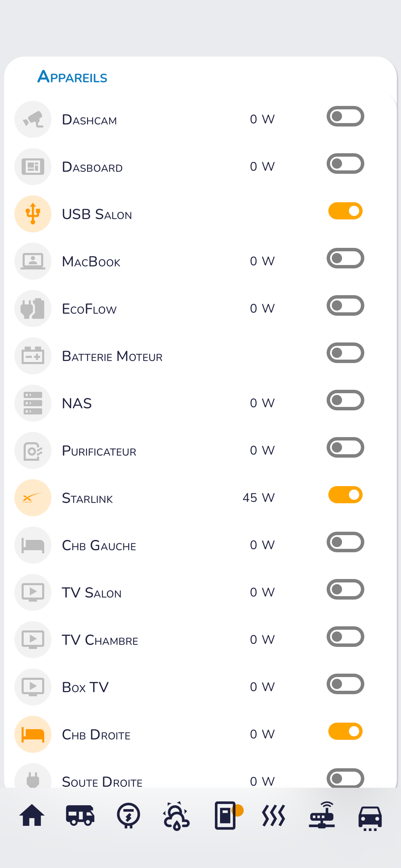Tap the Starlink logo icon
Viewport: 401px width, 868px height.
coord(33,498)
